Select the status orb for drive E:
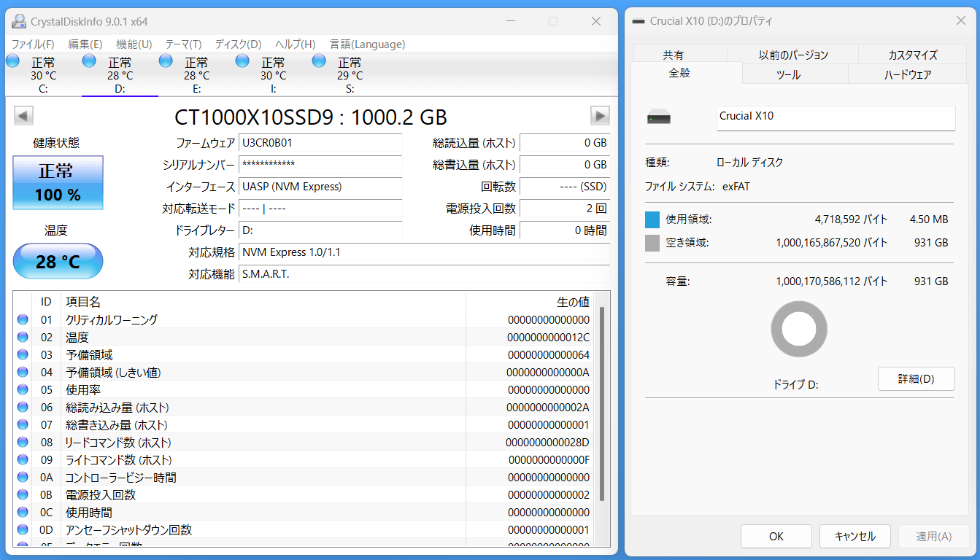This screenshot has width=980, height=560. (166, 61)
